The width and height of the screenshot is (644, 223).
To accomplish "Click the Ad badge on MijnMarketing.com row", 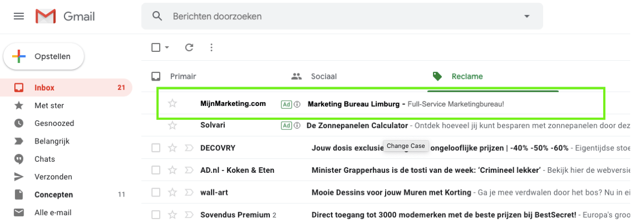I will (x=286, y=104).
